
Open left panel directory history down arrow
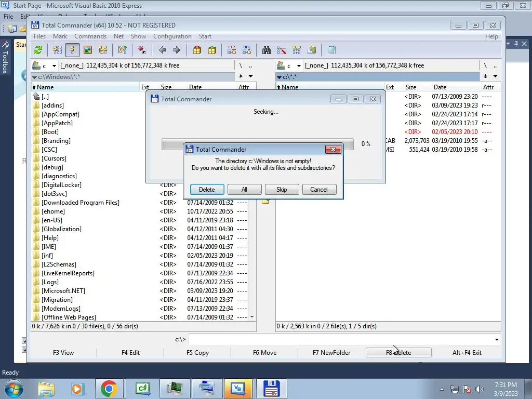(x=250, y=76)
